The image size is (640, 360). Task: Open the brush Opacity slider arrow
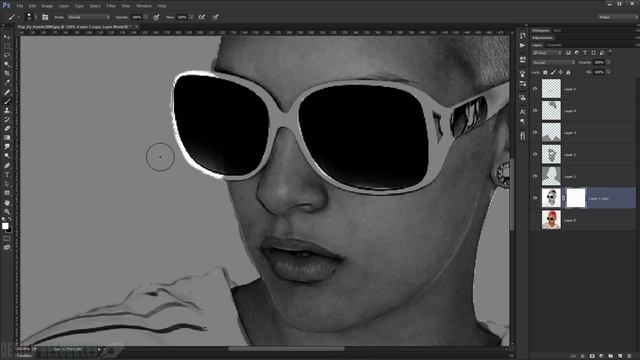(146, 17)
